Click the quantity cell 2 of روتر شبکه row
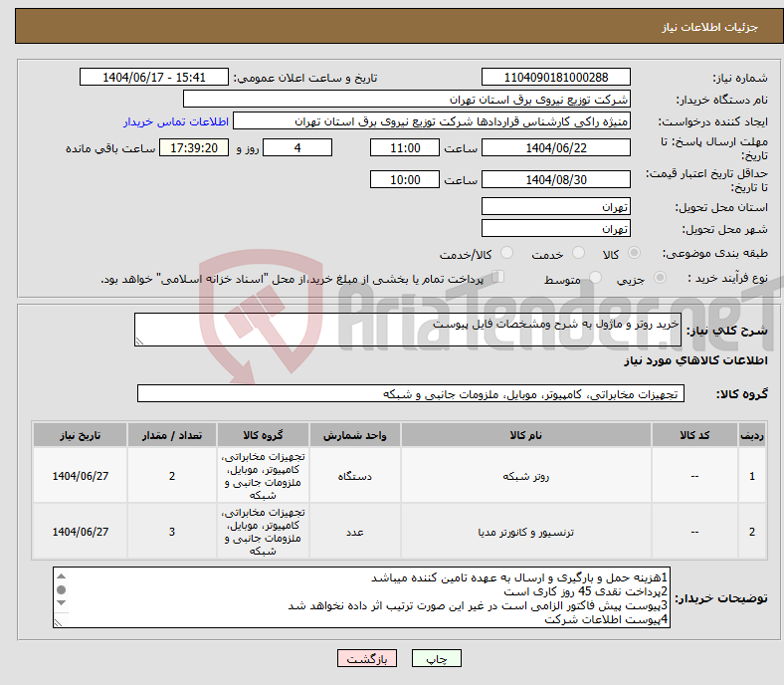784x685 pixels. click(x=172, y=476)
